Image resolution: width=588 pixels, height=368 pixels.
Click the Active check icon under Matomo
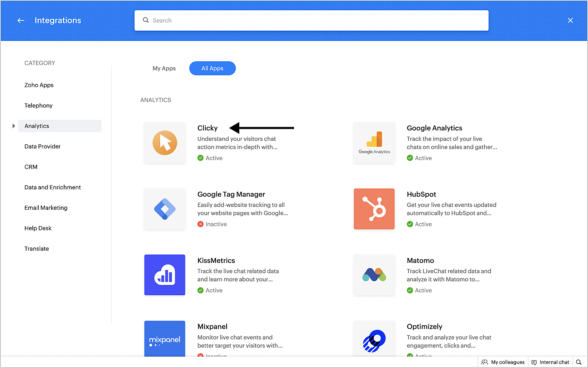[x=410, y=290]
